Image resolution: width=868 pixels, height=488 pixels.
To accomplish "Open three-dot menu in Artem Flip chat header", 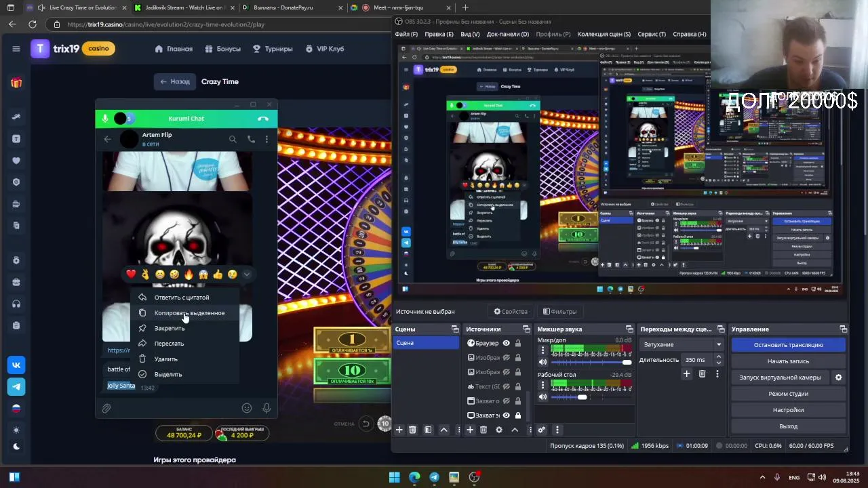I will (267, 139).
